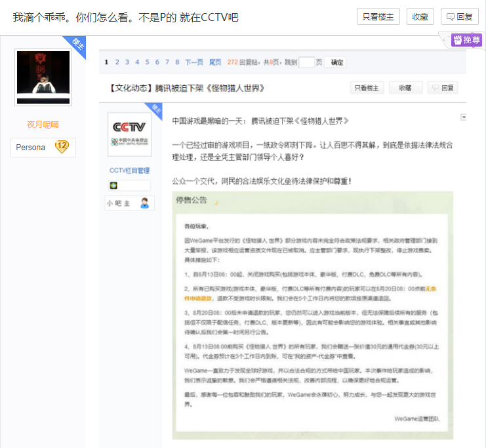Click the inner post 只看楼主 button

367,88
